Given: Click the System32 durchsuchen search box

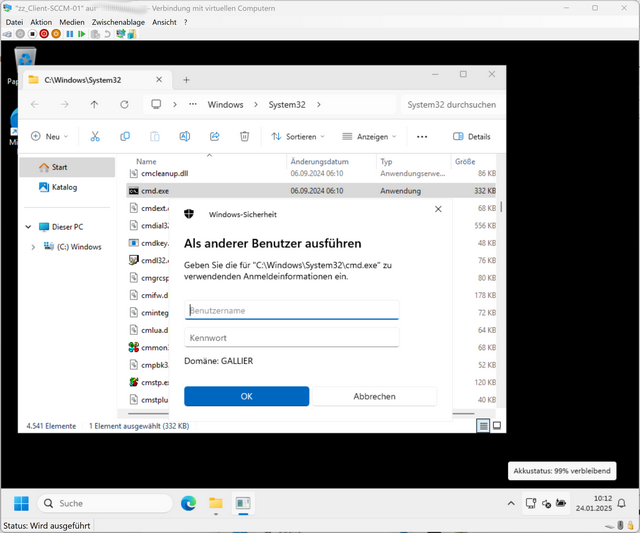Looking at the screenshot, I should point(451,104).
